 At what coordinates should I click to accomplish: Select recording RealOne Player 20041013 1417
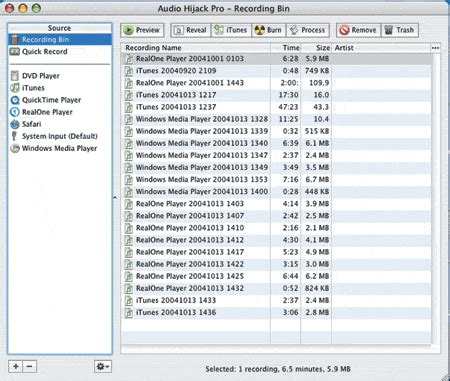pyautogui.click(x=277, y=252)
